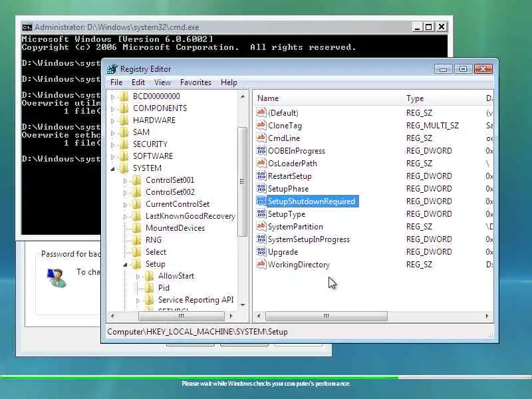Click the tree pane horizontal scrollbar thumb
Screen dimensions: 532x399
pos(181,317)
